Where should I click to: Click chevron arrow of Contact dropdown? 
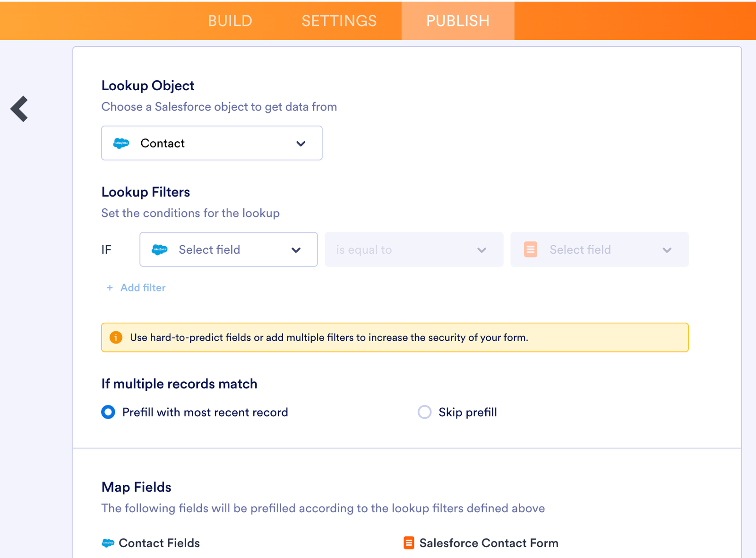301,144
